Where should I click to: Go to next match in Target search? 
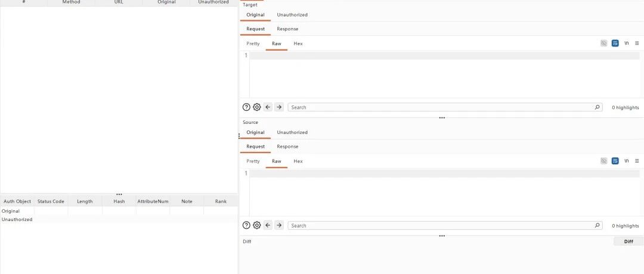click(279, 107)
